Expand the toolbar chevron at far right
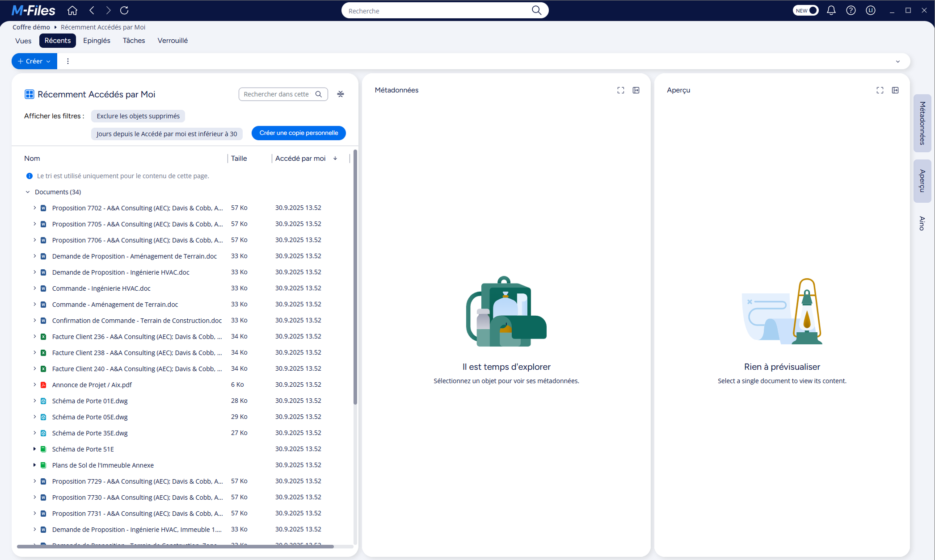The image size is (935, 560). tap(897, 62)
